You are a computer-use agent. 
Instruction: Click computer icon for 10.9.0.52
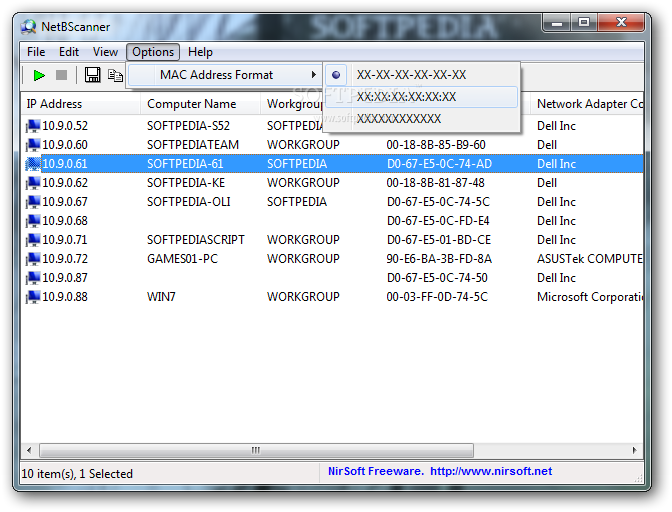(33, 126)
